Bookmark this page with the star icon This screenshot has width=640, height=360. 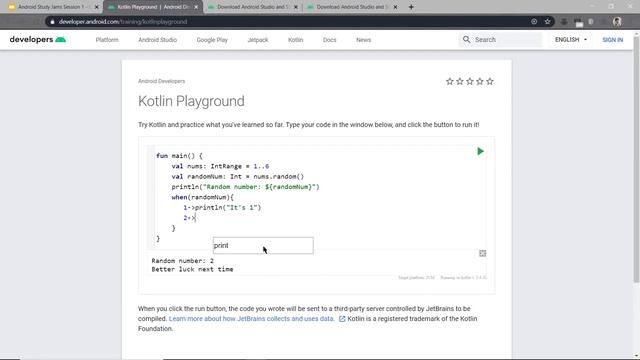tap(547, 22)
